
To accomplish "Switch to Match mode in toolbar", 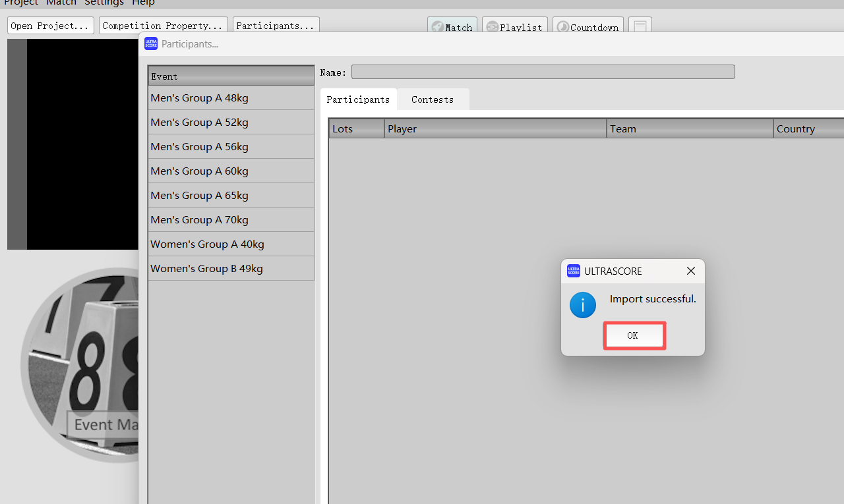I will [x=452, y=27].
